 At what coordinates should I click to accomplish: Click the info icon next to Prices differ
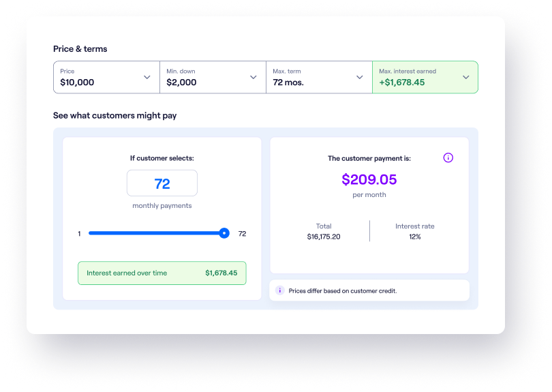click(x=280, y=290)
